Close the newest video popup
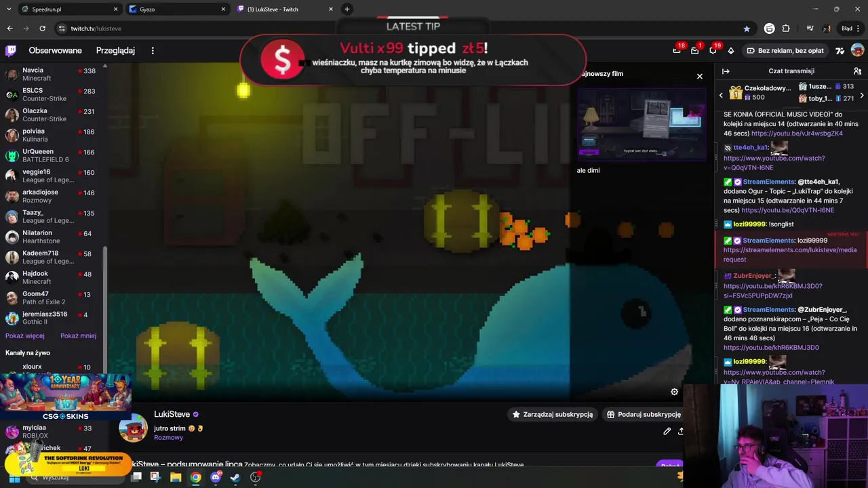 tap(700, 76)
